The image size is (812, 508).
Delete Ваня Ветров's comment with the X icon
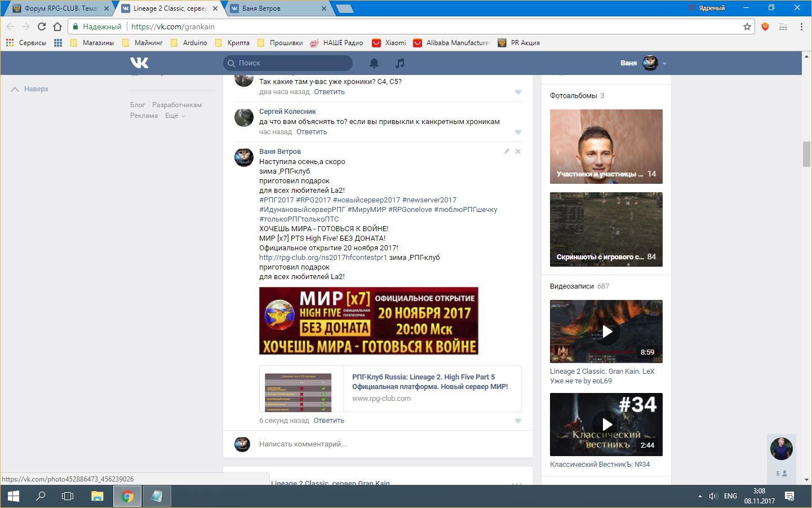[x=518, y=151]
